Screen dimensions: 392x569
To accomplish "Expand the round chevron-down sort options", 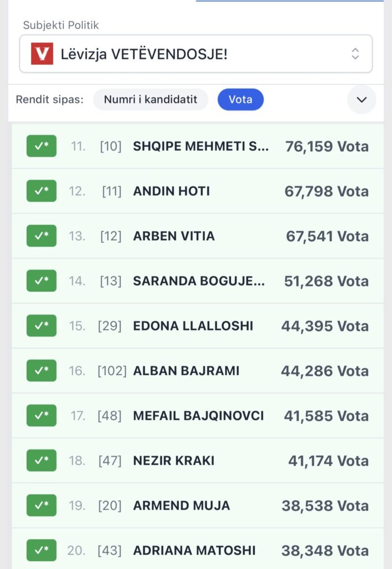I will [361, 100].
